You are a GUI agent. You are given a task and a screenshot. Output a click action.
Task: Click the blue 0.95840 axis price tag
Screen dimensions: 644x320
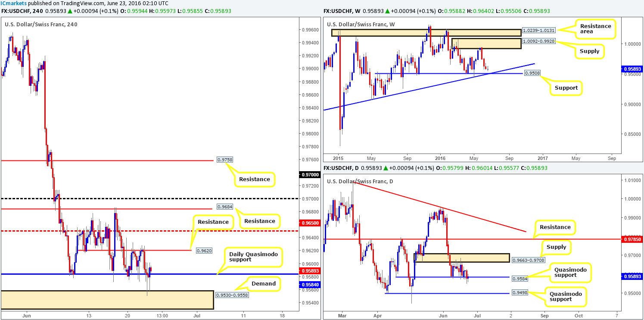[x=310, y=284]
